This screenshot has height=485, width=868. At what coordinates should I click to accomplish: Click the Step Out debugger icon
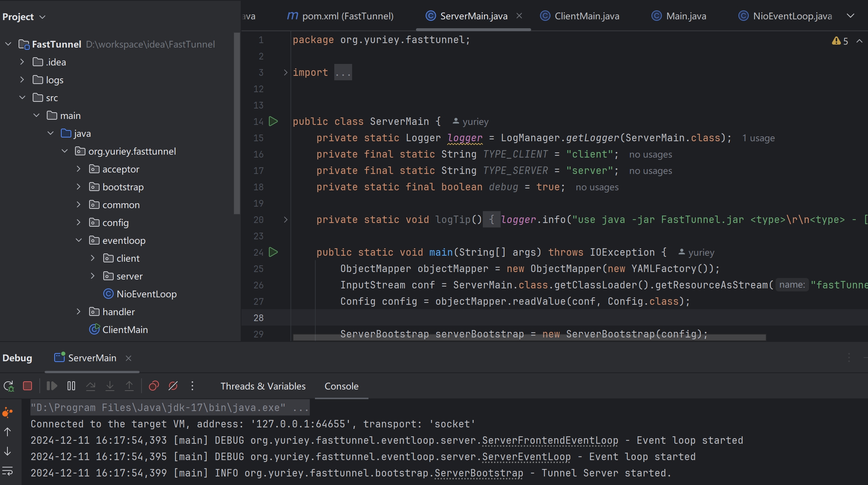point(129,386)
